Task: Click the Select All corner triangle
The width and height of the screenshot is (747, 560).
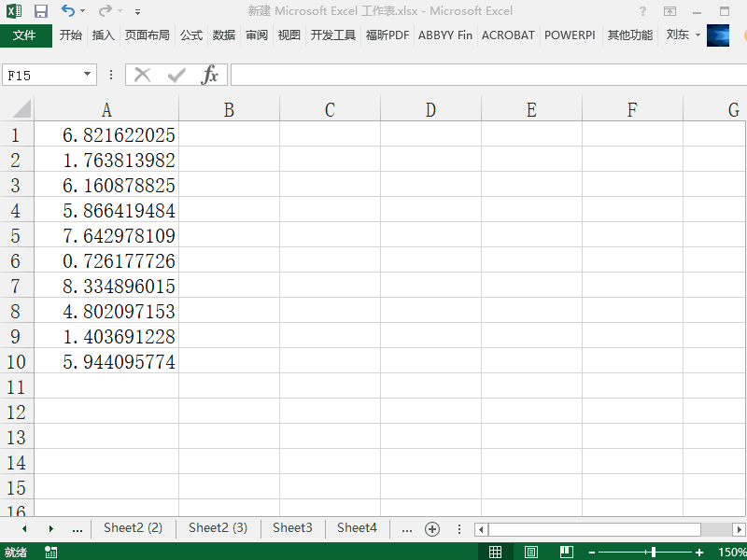Action: tap(21, 108)
